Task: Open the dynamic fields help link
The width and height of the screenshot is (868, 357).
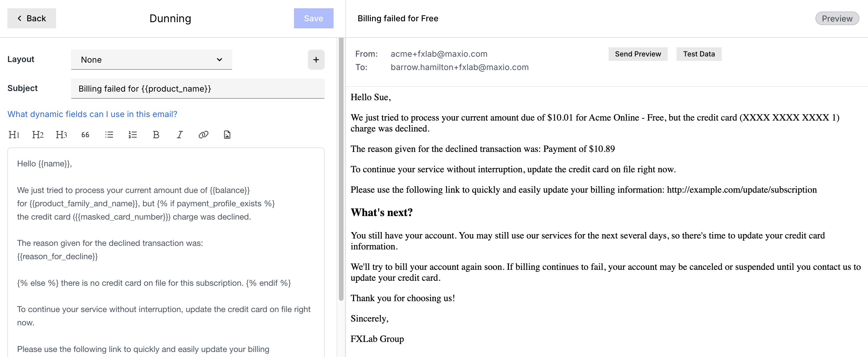Action: point(92,114)
